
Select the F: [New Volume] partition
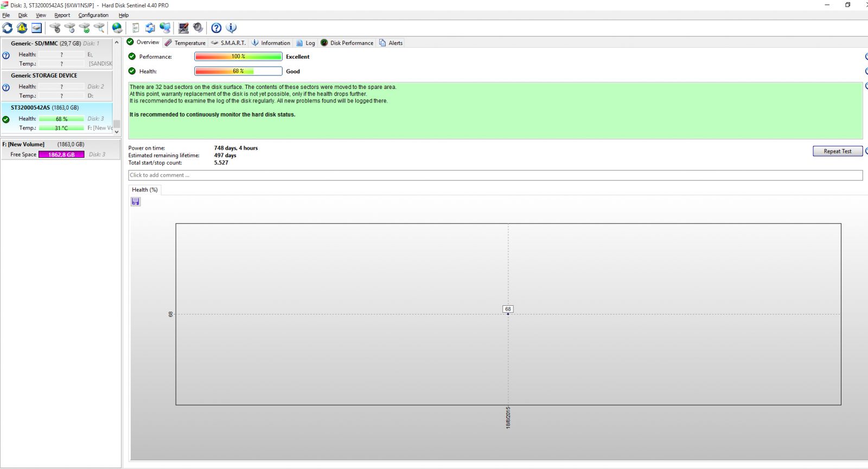tap(60, 149)
